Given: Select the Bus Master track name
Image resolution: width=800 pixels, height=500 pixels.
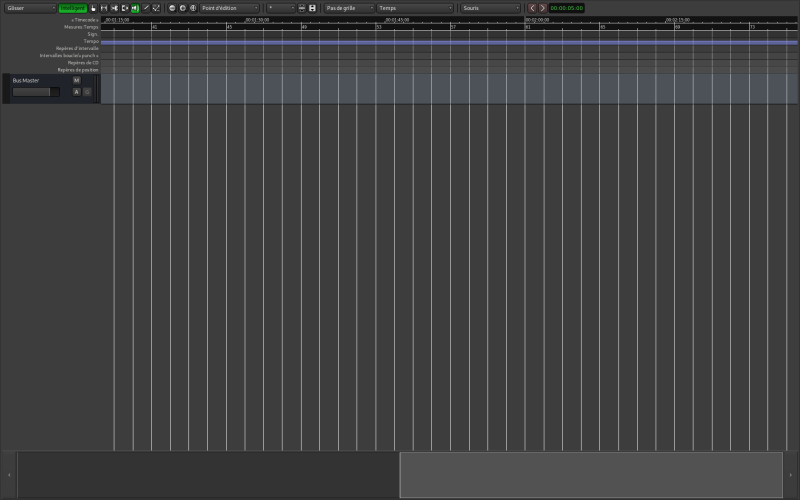Looking at the screenshot, I should [x=26, y=81].
